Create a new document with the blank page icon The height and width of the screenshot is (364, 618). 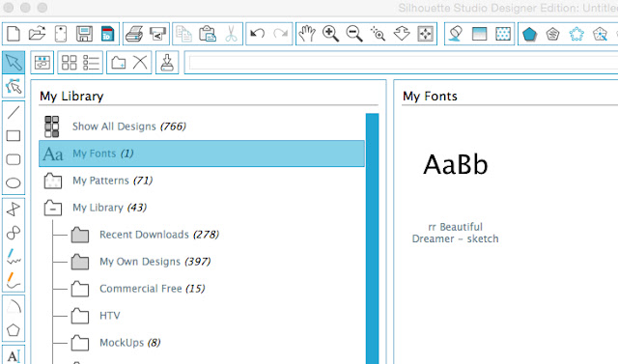[x=14, y=34]
